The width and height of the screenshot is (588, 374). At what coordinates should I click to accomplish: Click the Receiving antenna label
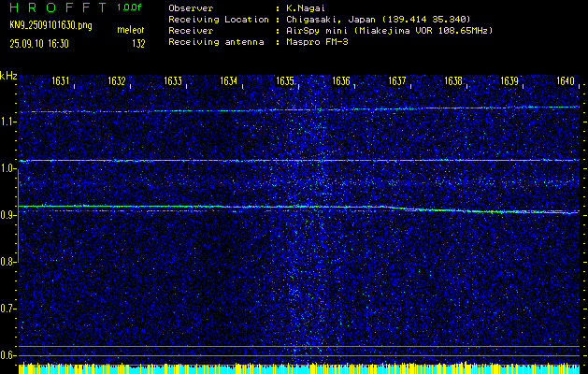216,42
